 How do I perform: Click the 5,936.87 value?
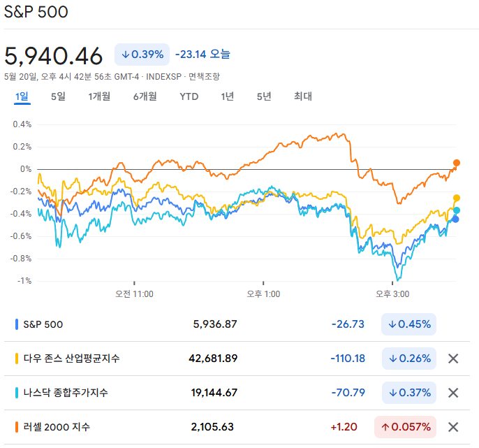(215, 324)
